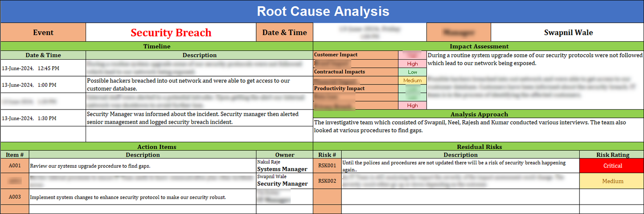Select the investigative team description text cell
This screenshot has height=214, width=644.
pos(479,126)
